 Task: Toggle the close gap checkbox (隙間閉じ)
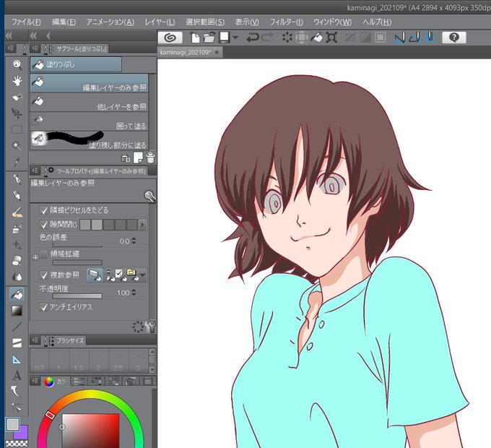point(44,225)
